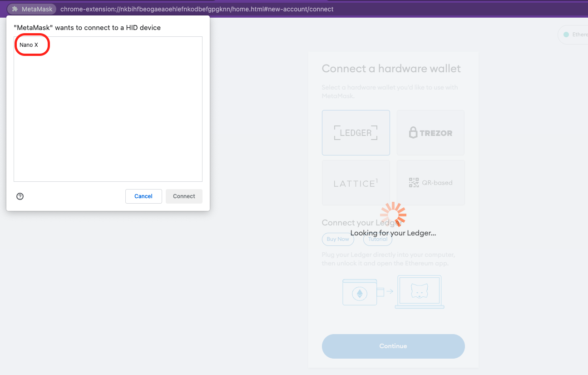Click the MetaMask fox laptop illustration

[420, 292]
